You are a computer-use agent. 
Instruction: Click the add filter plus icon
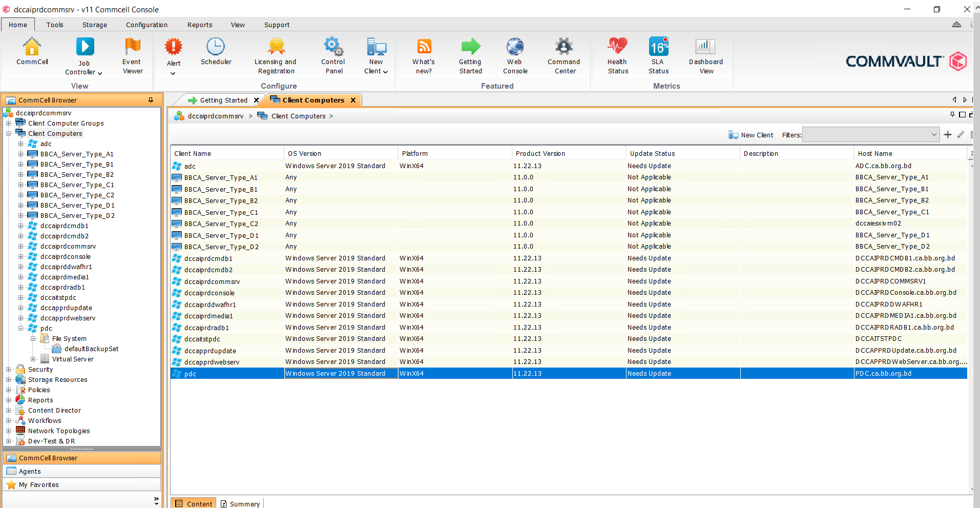(x=948, y=135)
